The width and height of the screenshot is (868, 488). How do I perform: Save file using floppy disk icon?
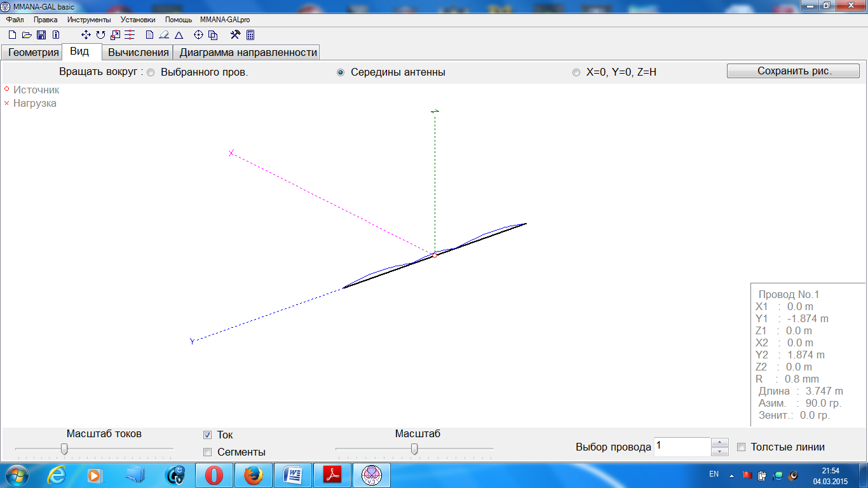tap(41, 35)
